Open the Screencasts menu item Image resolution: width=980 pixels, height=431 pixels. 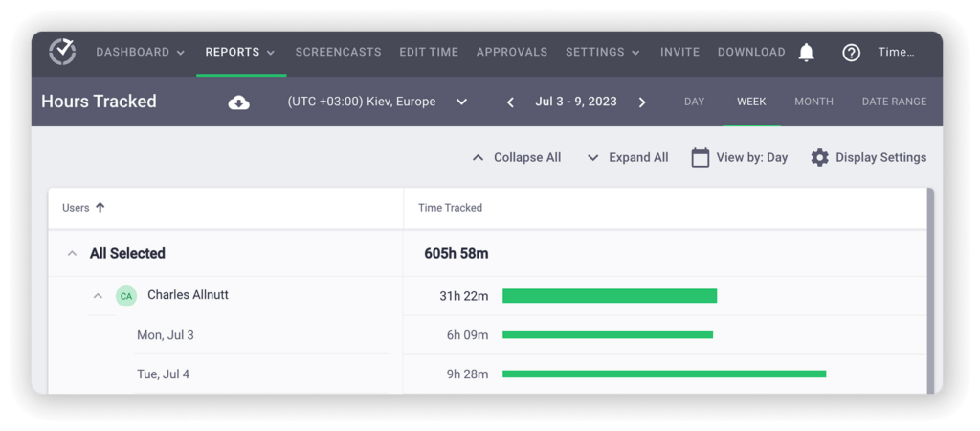tap(338, 53)
